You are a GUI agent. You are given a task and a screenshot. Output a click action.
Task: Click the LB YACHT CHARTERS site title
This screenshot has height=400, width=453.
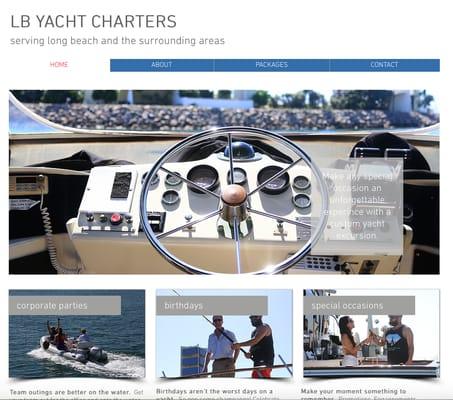pyautogui.click(x=93, y=22)
